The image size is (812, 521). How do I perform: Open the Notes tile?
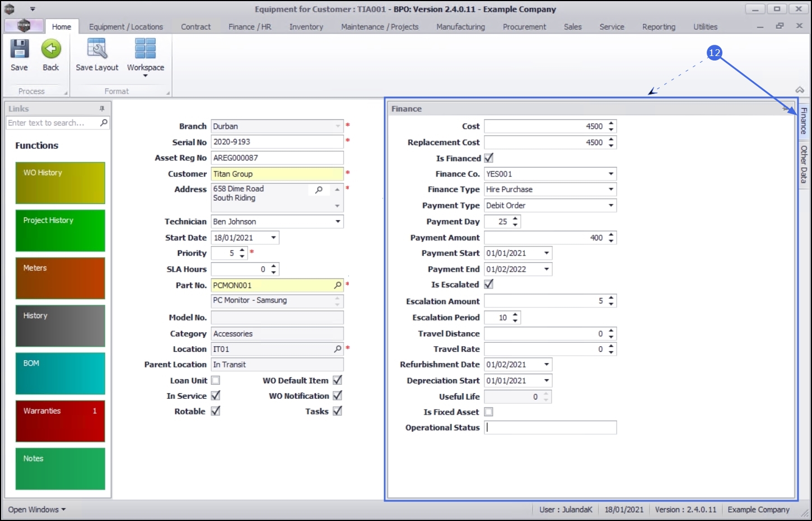(x=60, y=469)
